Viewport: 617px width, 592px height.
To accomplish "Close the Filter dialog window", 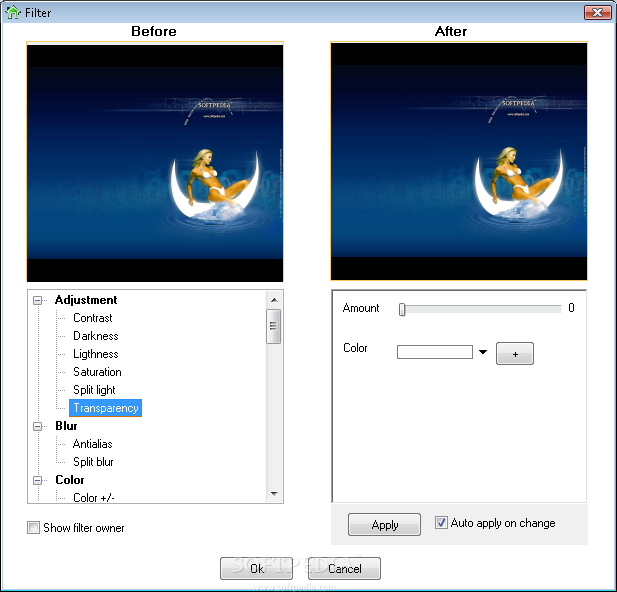I will click(x=597, y=13).
